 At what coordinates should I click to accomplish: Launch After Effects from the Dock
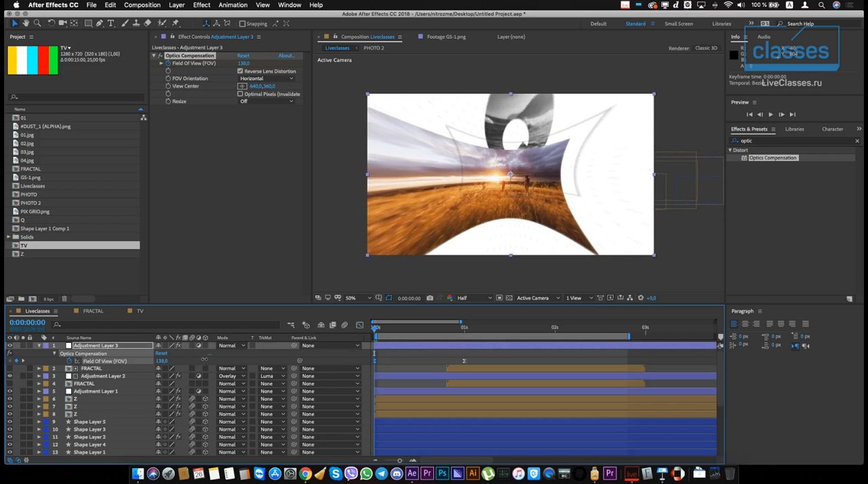[x=412, y=473]
